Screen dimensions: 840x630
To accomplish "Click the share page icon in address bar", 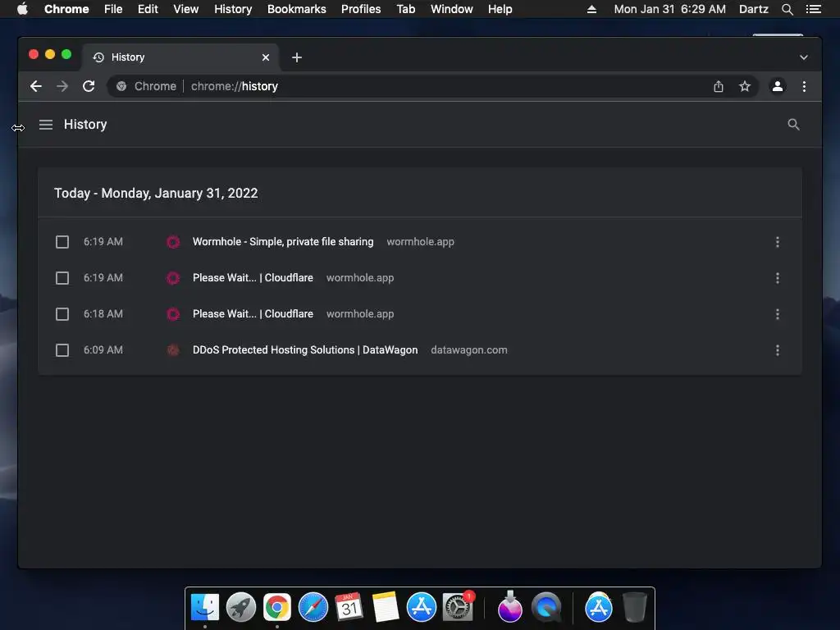I will 719,86.
